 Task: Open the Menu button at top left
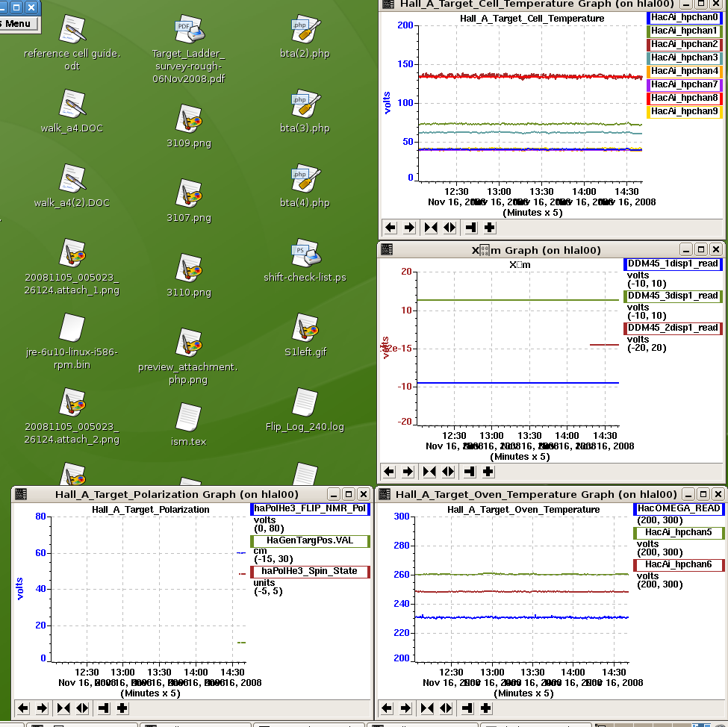pyautogui.click(x=18, y=24)
